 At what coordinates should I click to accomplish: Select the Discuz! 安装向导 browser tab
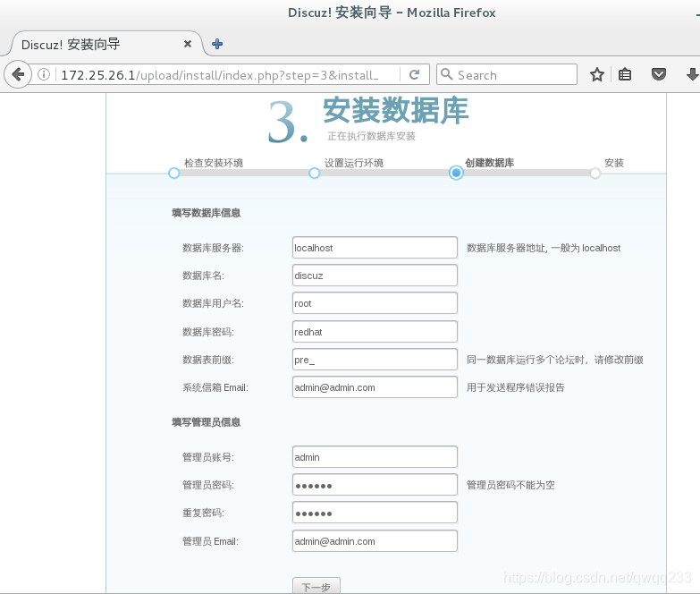(105, 44)
